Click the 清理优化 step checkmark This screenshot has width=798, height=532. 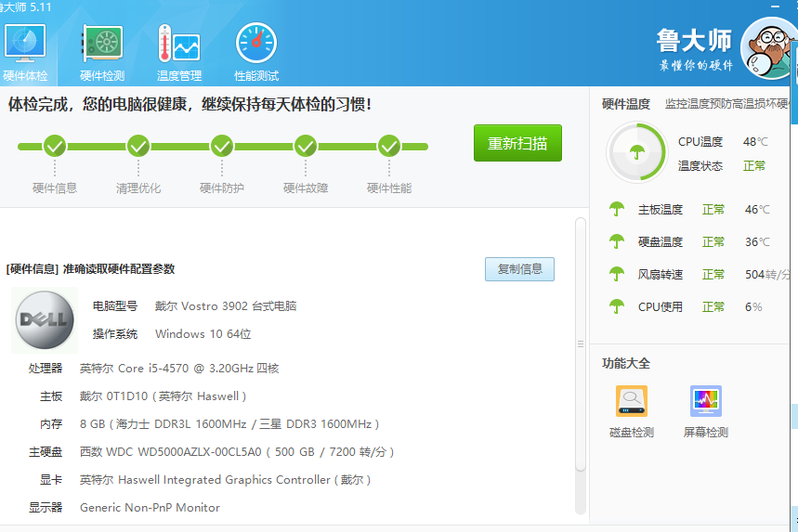pyautogui.click(x=138, y=146)
